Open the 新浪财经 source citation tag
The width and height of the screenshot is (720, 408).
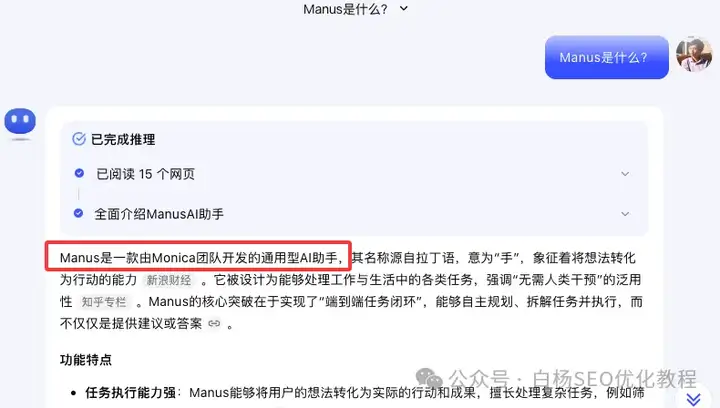click(x=169, y=280)
